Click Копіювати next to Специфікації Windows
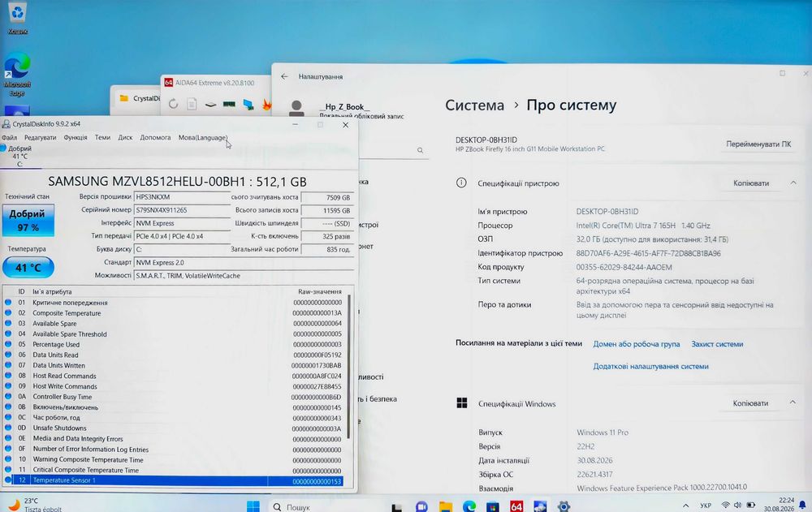Image resolution: width=812 pixels, height=512 pixels. coord(750,403)
